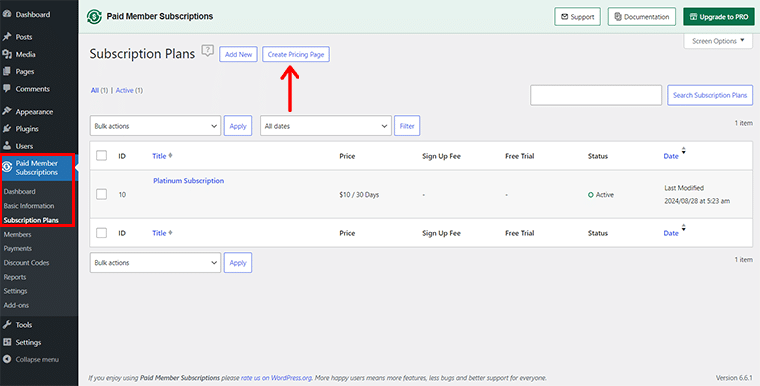Click in the subscription plans search field
Viewport: 760px width, 386px height.
(596, 95)
